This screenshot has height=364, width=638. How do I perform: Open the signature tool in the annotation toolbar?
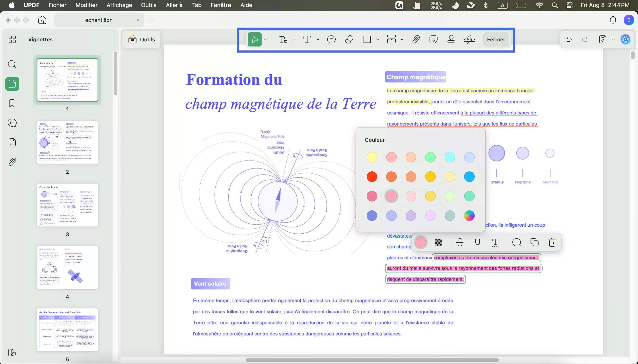pyautogui.click(x=469, y=39)
